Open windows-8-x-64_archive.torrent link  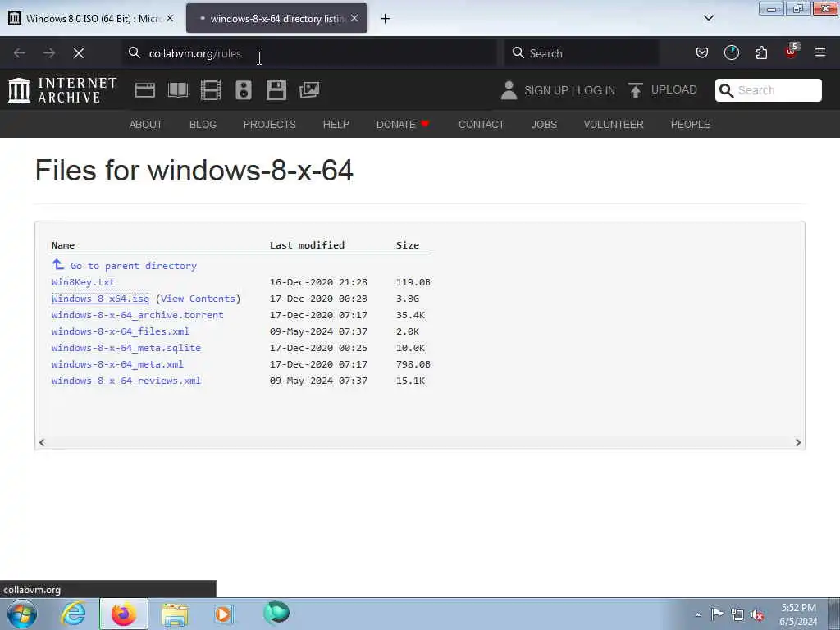pyautogui.click(x=137, y=315)
